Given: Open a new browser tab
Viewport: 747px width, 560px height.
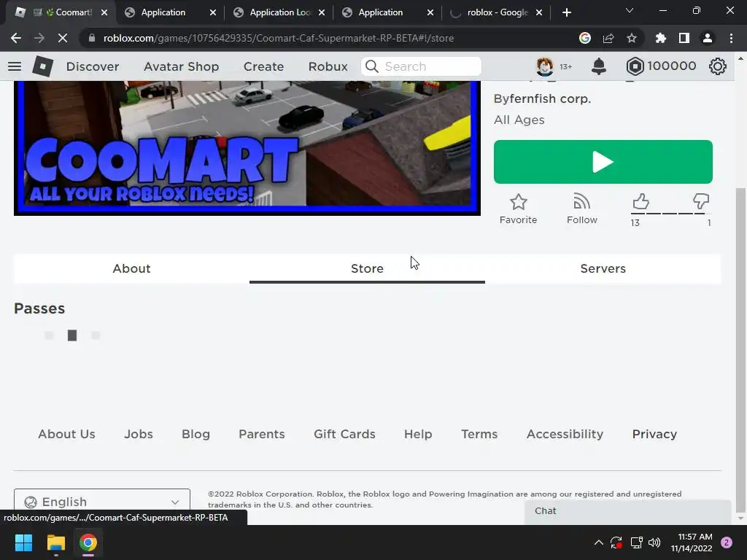Looking at the screenshot, I should click(566, 12).
